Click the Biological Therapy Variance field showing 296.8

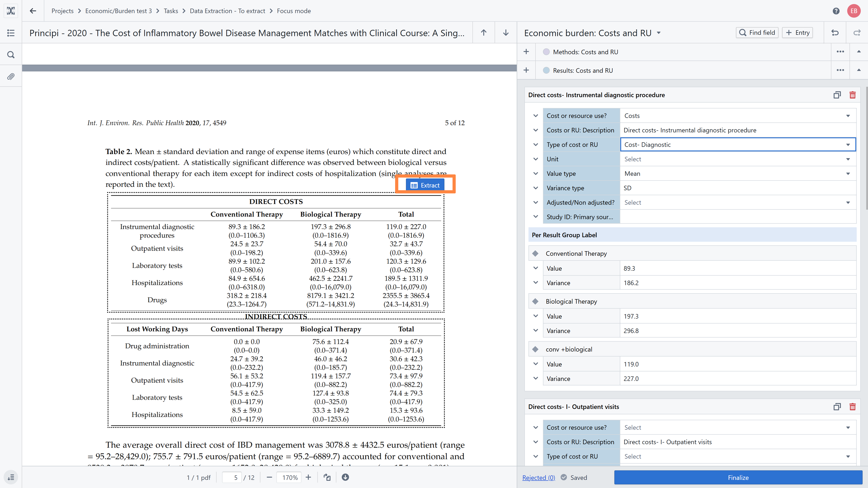738,331
